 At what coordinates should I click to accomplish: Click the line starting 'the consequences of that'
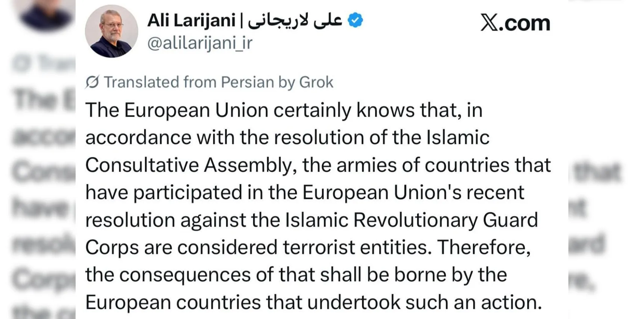[296, 275]
